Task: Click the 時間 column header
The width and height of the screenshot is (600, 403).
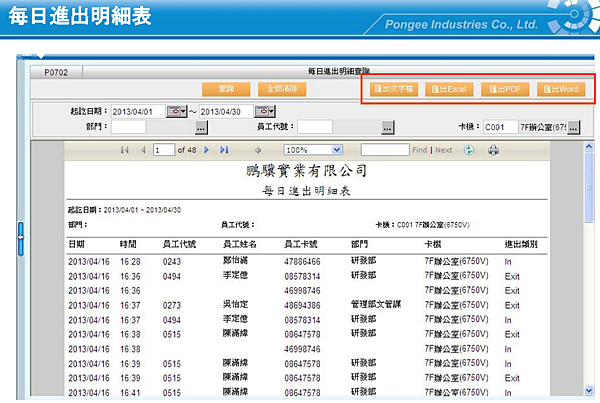Action: click(128, 244)
